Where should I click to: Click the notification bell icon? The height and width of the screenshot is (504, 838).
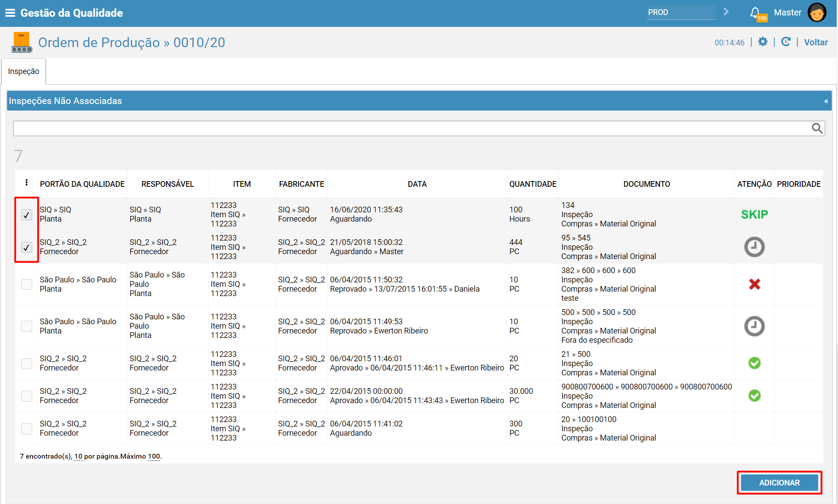(755, 12)
